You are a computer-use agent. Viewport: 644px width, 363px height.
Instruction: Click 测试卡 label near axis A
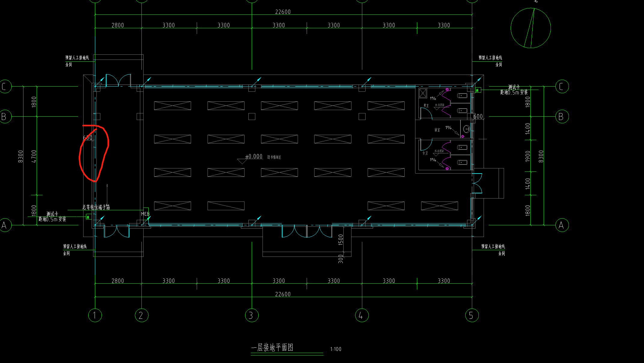point(52,214)
